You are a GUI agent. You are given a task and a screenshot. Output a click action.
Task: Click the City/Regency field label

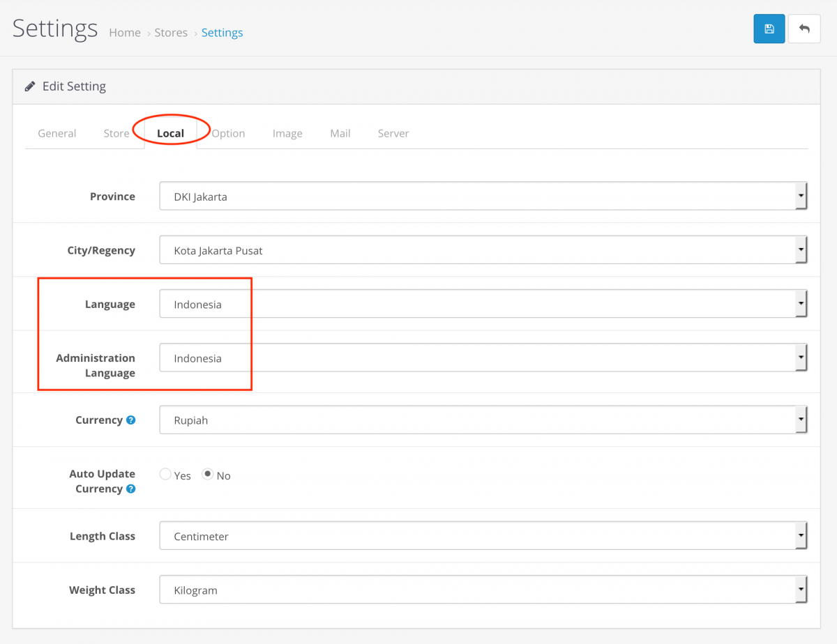pos(101,250)
